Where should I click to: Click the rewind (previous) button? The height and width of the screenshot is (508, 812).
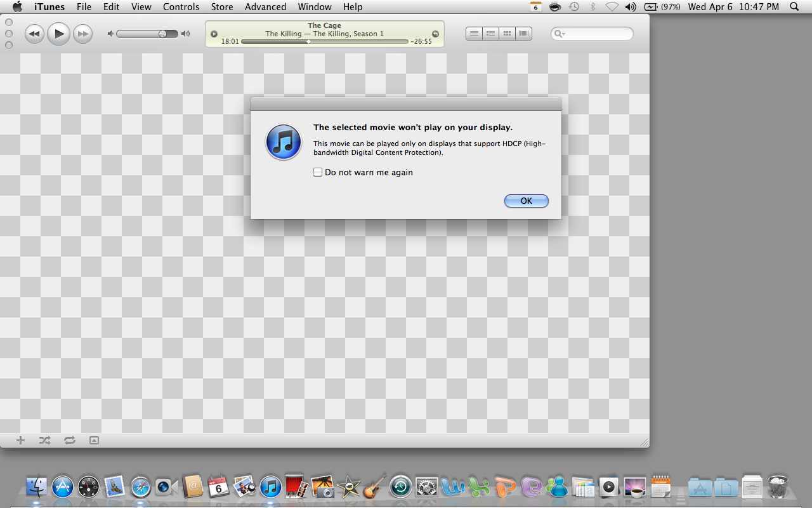point(34,34)
